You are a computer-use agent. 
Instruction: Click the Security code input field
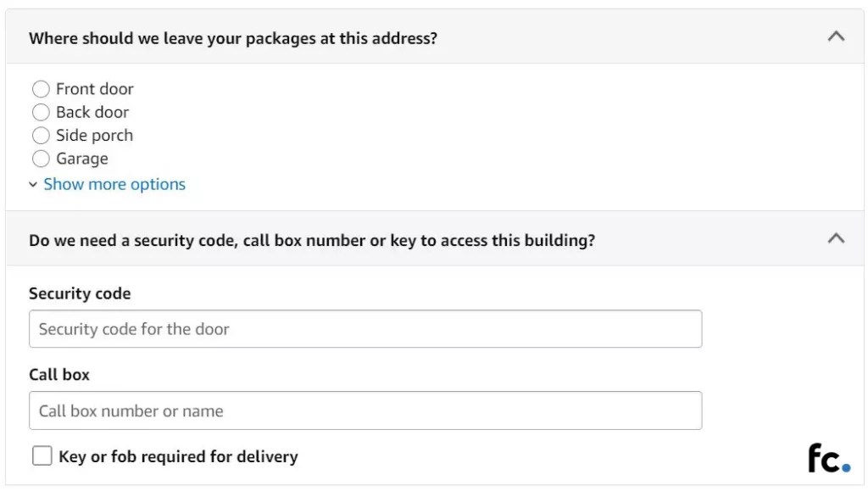pos(364,328)
